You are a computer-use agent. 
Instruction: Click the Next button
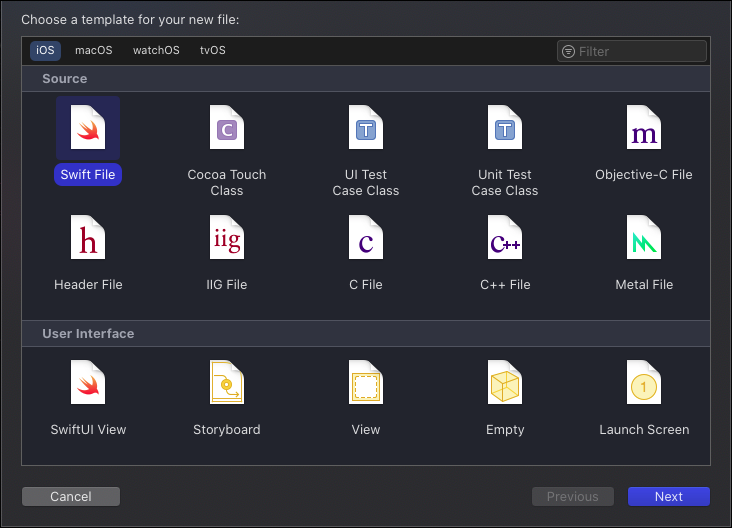(x=669, y=496)
